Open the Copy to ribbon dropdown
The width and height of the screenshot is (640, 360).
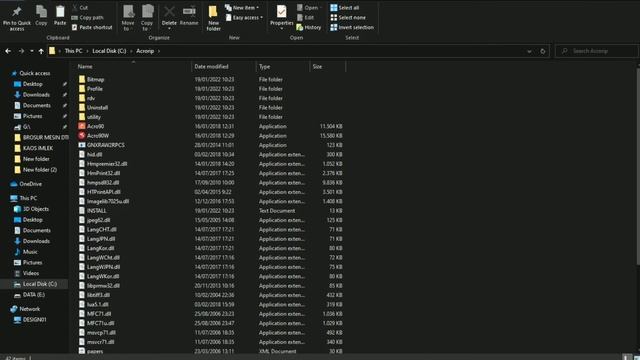pos(147,18)
